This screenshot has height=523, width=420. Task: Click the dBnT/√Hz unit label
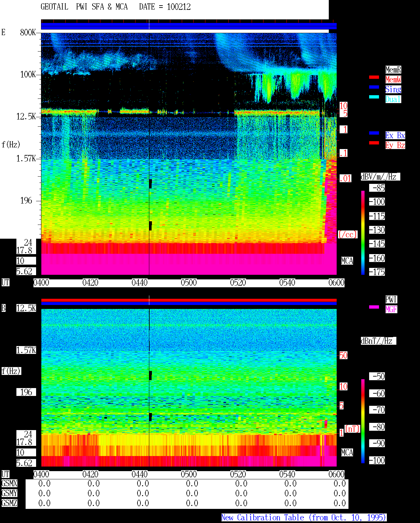click(x=378, y=341)
